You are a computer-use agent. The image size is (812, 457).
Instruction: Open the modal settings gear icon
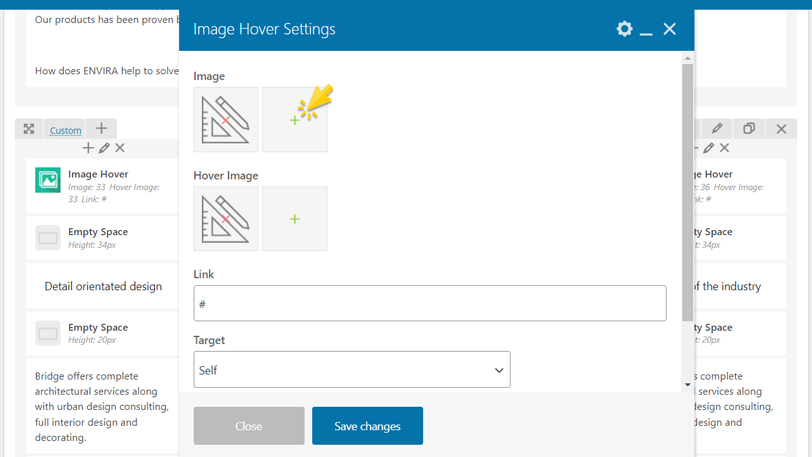tap(624, 29)
